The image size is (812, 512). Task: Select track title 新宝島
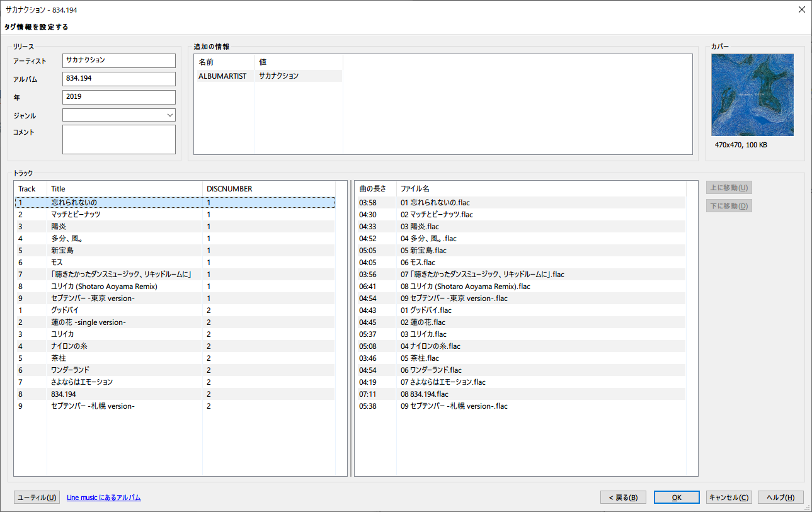click(x=62, y=251)
